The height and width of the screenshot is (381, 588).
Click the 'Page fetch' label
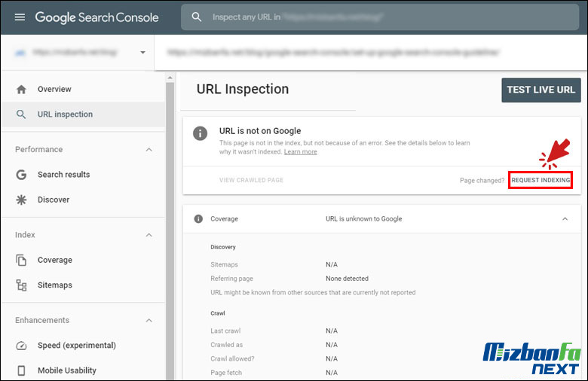coord(226,373)
